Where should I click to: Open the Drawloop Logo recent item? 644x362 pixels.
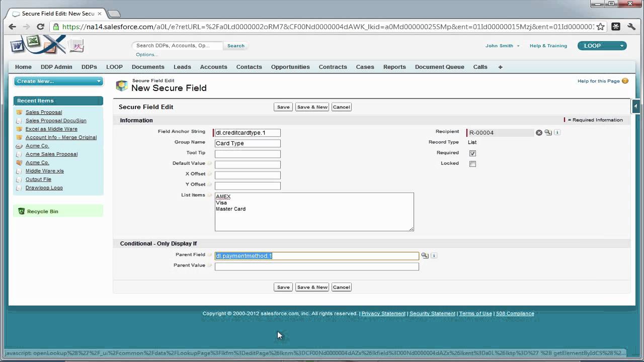pyautogui.click(x=44, y=188)
